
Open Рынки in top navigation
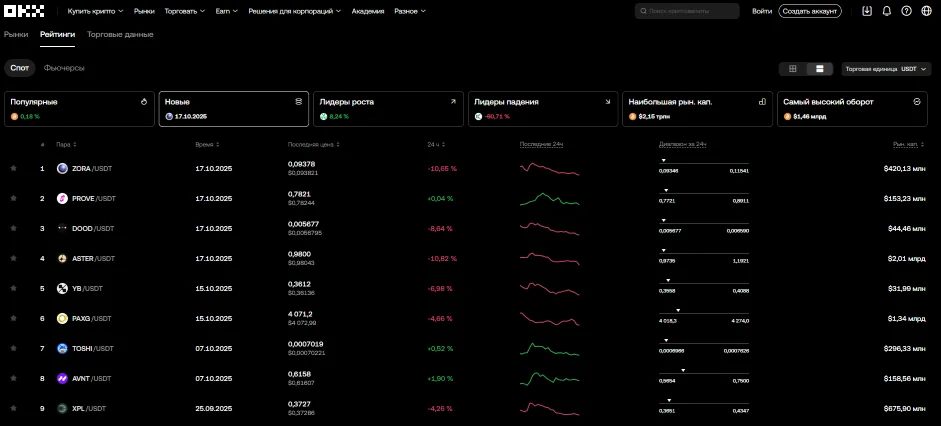[144, 11]
